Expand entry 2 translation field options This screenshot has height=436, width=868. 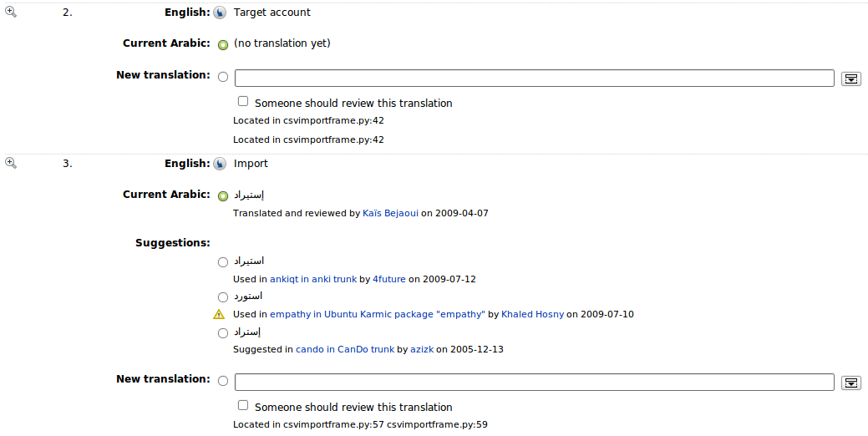850,79
